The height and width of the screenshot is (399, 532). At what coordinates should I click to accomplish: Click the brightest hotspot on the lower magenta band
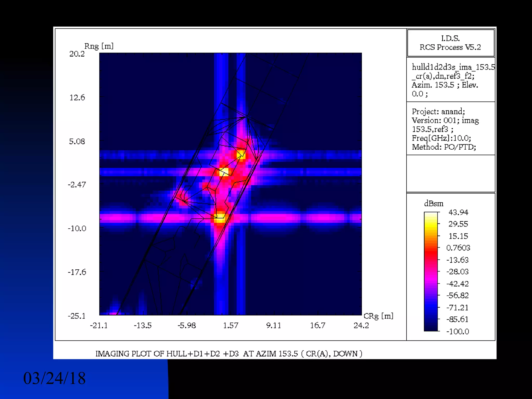[x=220, y=217]
